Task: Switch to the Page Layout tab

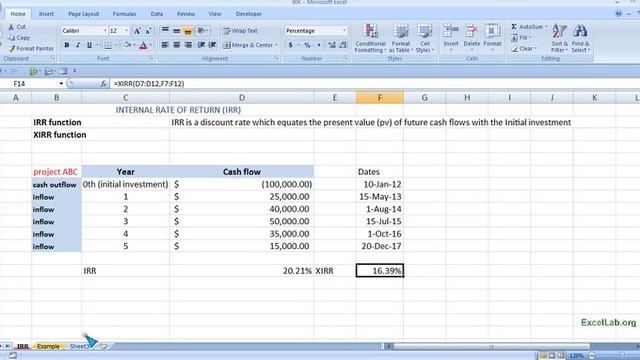Action: pos(84,14)
